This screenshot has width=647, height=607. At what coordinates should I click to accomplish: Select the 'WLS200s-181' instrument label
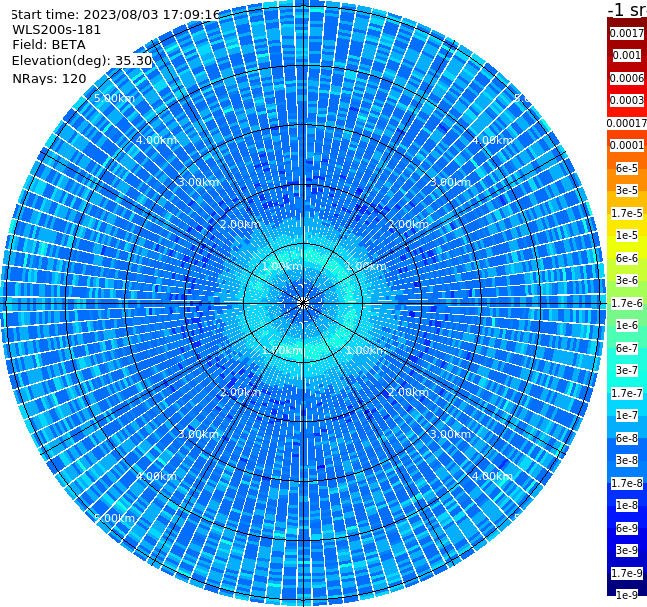[x=57, y=30]
